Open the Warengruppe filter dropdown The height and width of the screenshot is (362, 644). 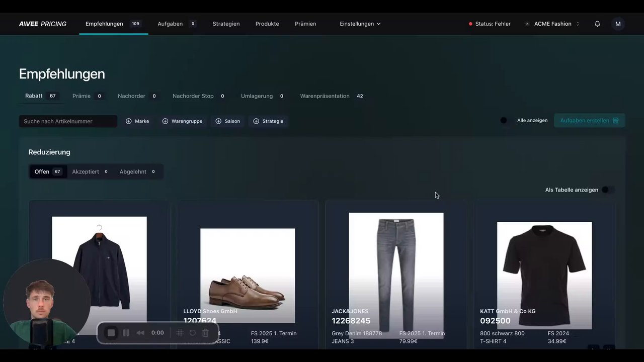pyautogui.click(x=182, y=121)
